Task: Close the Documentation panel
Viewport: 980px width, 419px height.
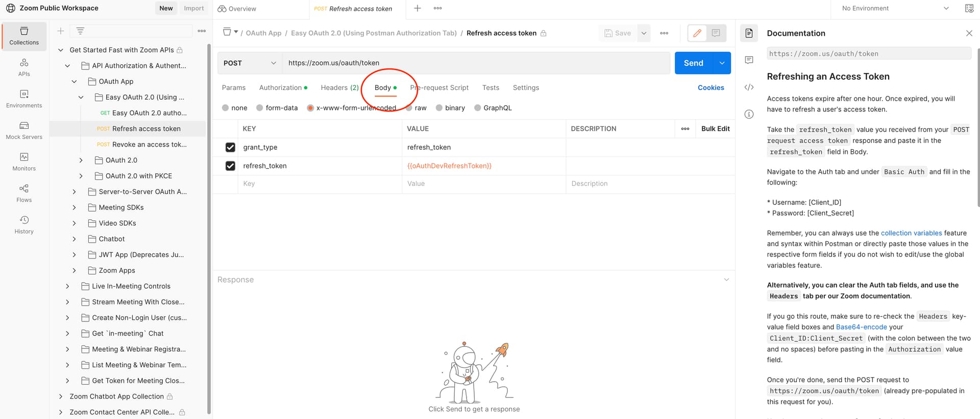Action: (969, 33)
